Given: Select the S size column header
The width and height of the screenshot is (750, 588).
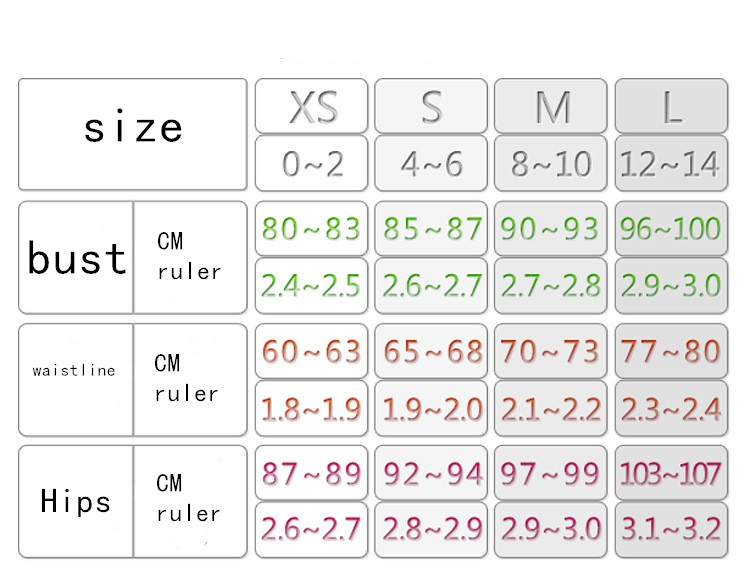Looking at the screenshot, I should [431, 106].
